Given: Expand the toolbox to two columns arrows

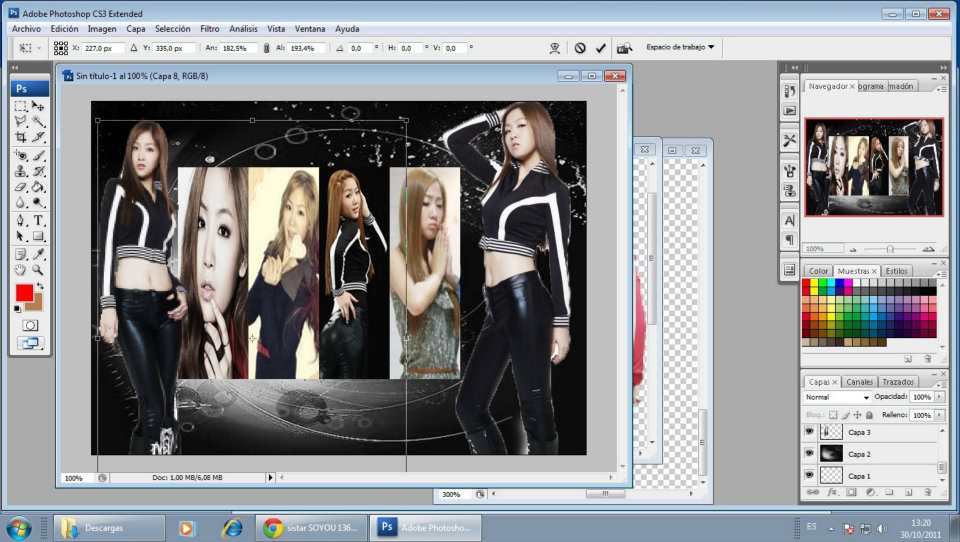Looking at the screenshot, I should click(x=15, y=67).
